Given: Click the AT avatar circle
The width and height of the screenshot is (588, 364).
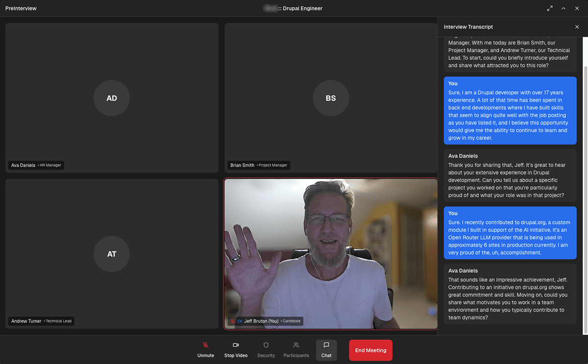Looking at the screenshot, I should (x=112, y=254).
